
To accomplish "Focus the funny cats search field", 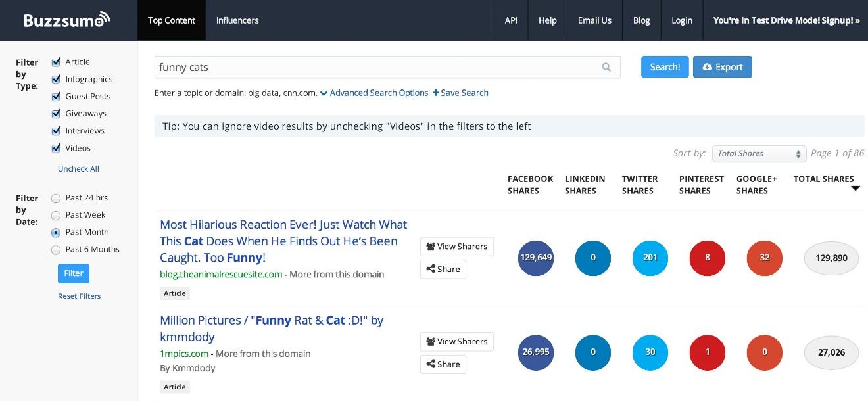I will (375, 67).
